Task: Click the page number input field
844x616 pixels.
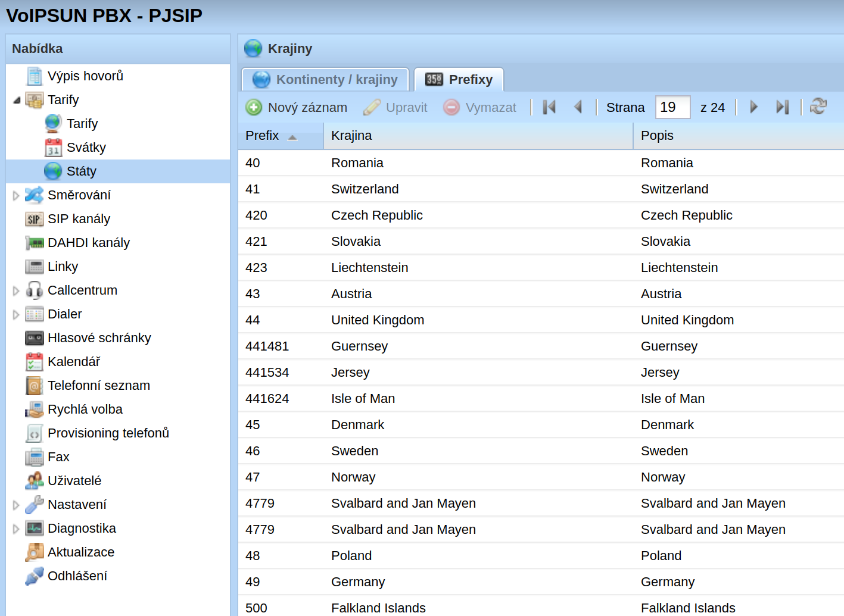Action: [x=672, y=107]
